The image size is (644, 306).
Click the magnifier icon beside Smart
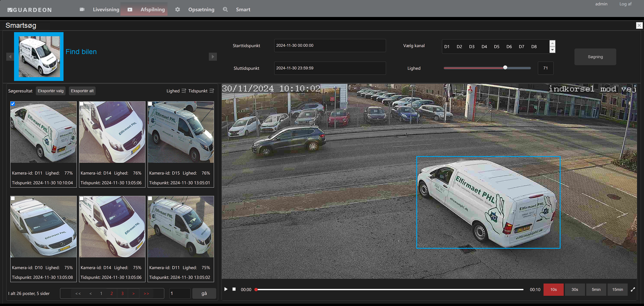click(x=225, y=9)
